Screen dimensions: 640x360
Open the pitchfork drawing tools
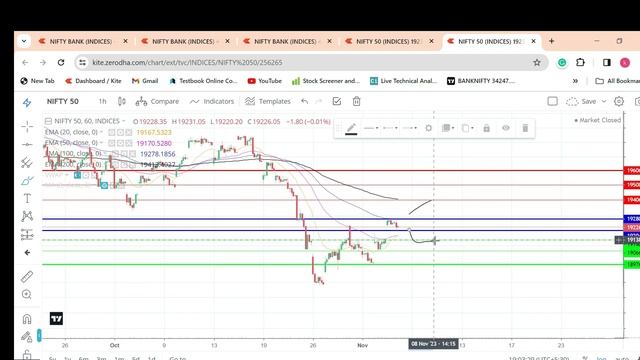click(27, 162)
